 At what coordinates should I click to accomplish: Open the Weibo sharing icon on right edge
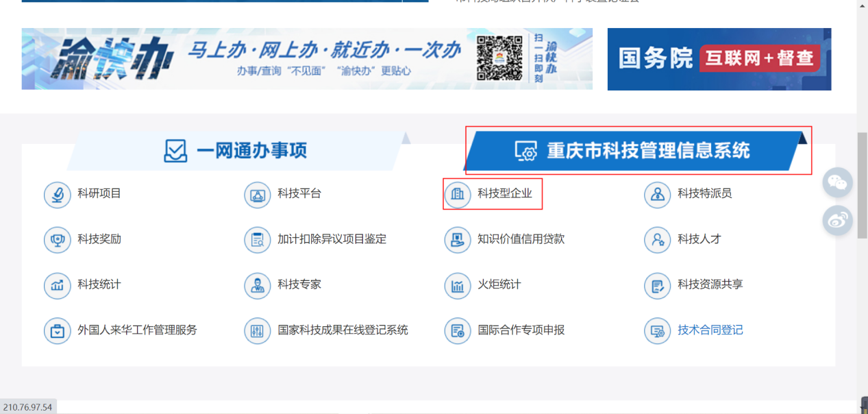837,220
